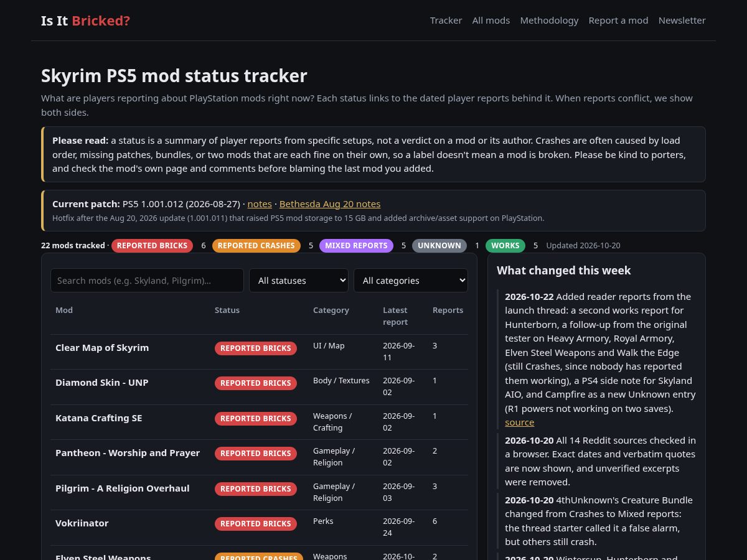Filter by Reported Crashes summary badge
The height and width of the screenshot is (560, 747).
click(256, 246)
